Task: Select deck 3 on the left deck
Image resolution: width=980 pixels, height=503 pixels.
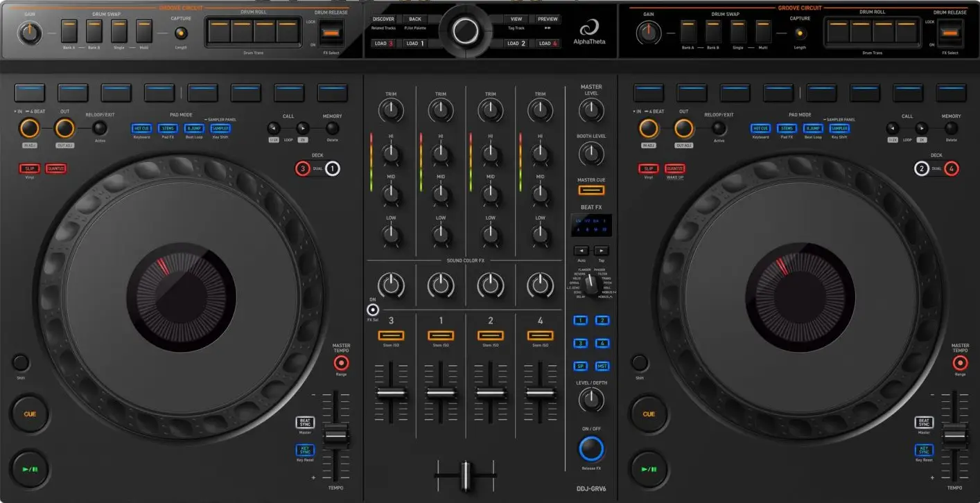Action: 302,168
